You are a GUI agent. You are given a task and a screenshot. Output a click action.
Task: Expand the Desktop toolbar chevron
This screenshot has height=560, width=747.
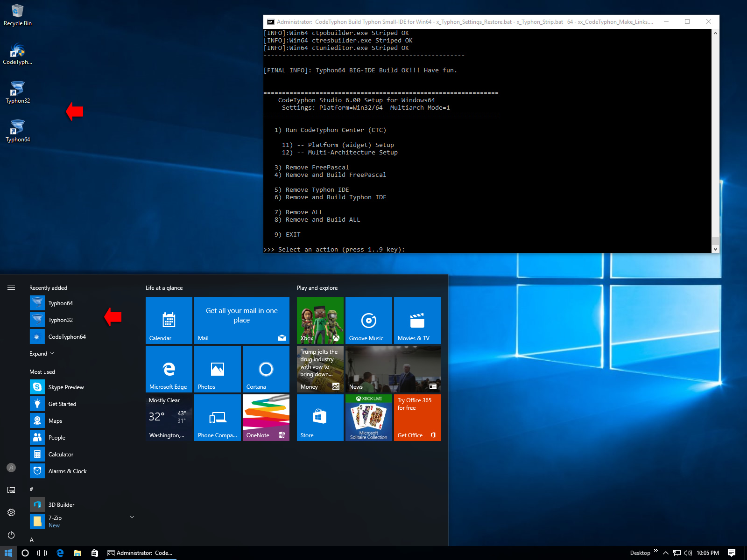655,551
